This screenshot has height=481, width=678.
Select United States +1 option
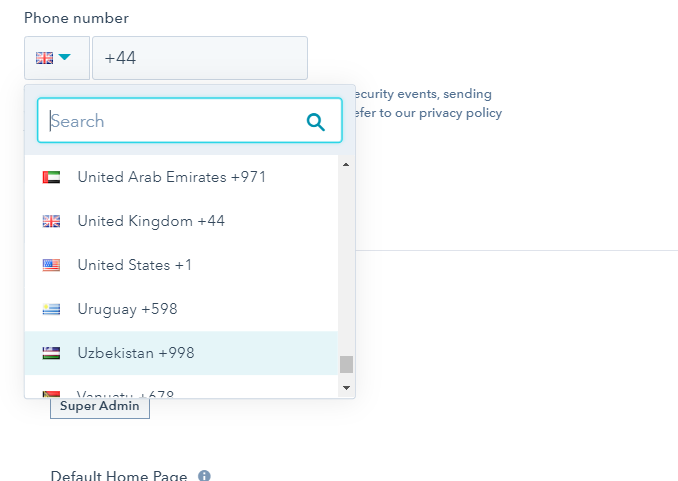(x=134, y=265)
